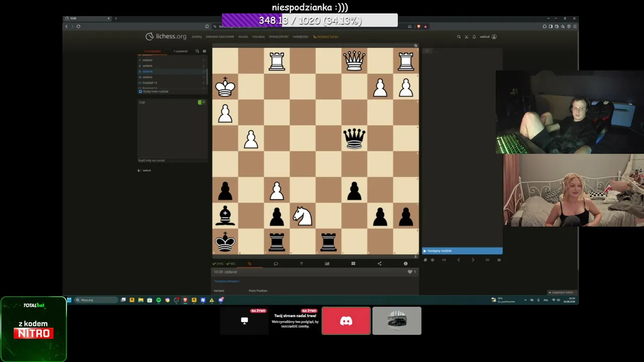The height and width of the screenshot is (362, 644).
Task: Focus the Windows taskbar search box
Action: coord(96,300)
